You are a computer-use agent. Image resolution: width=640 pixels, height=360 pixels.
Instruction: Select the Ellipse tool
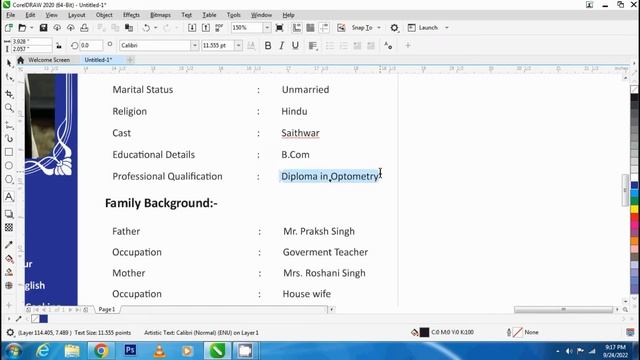click(x=9, y=166)
